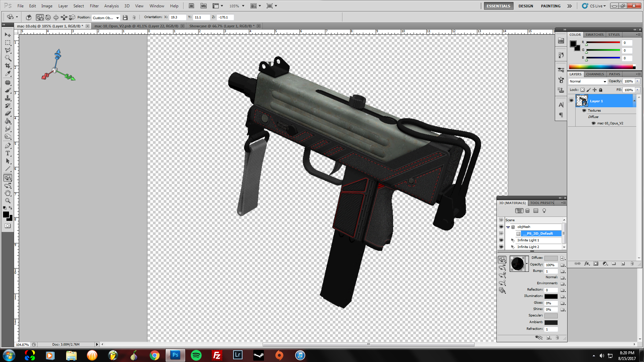Click the 3D Rotate Object tool in the options bar

[x=40, y=17]
